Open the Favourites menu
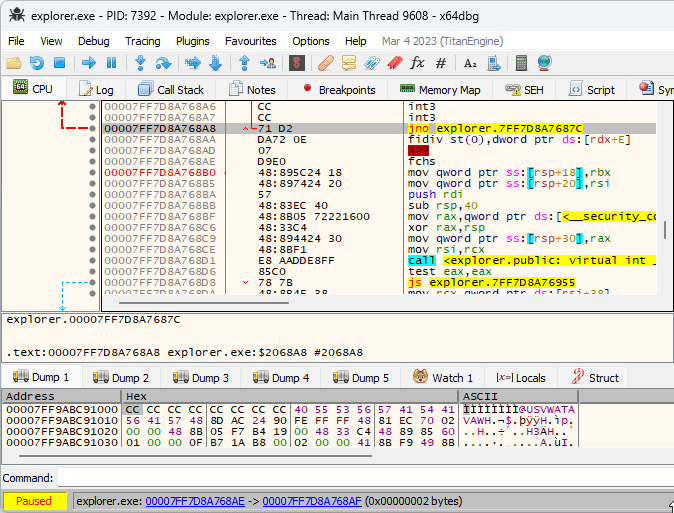 [251, 41]
